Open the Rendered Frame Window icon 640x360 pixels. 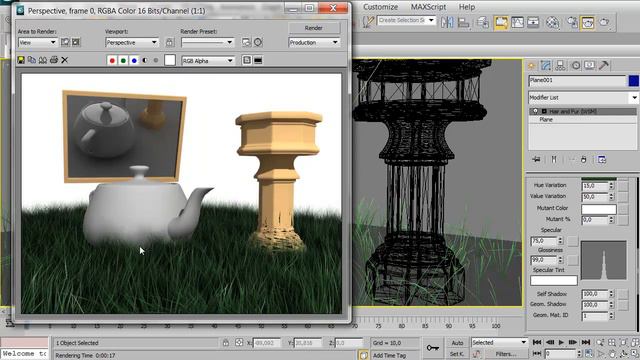[588, 22]
